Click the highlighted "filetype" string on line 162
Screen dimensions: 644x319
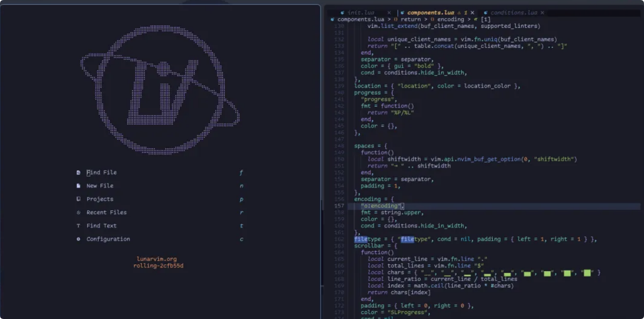coord(414,239)
